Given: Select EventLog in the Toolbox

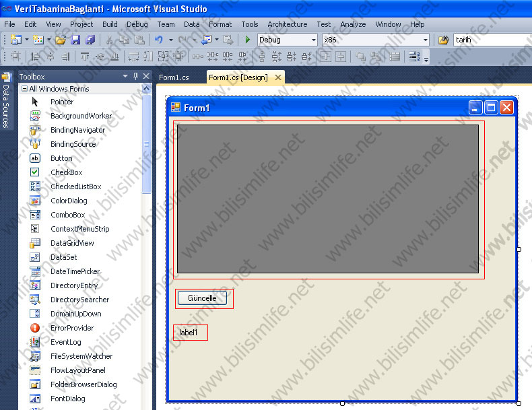Looking at the screenshot, I should tap(66, 342).
